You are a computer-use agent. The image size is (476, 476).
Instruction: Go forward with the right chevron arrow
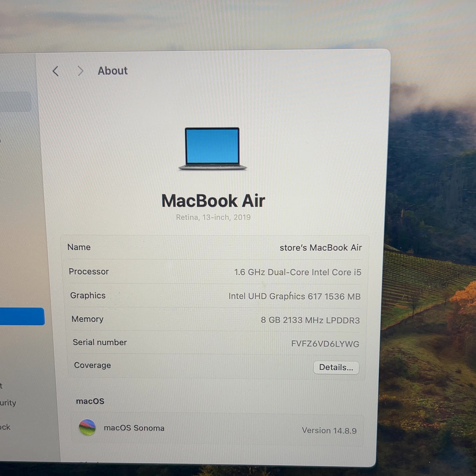pos(81,71)
